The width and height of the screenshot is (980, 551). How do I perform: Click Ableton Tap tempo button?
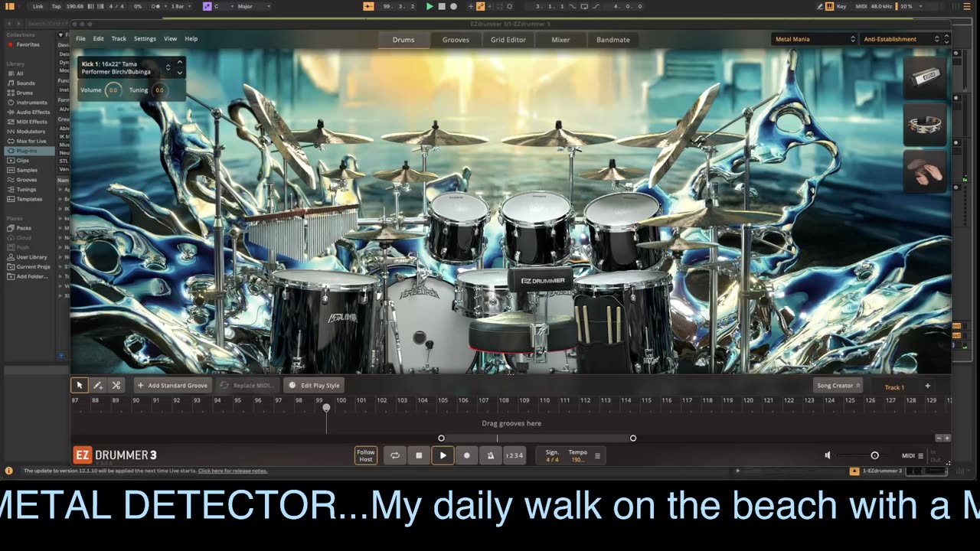56,6
